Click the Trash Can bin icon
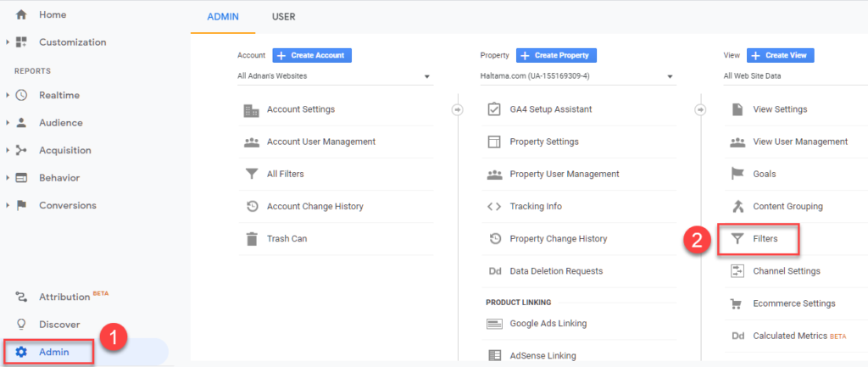Screen dimensions: 868x367 pos(251,238)
